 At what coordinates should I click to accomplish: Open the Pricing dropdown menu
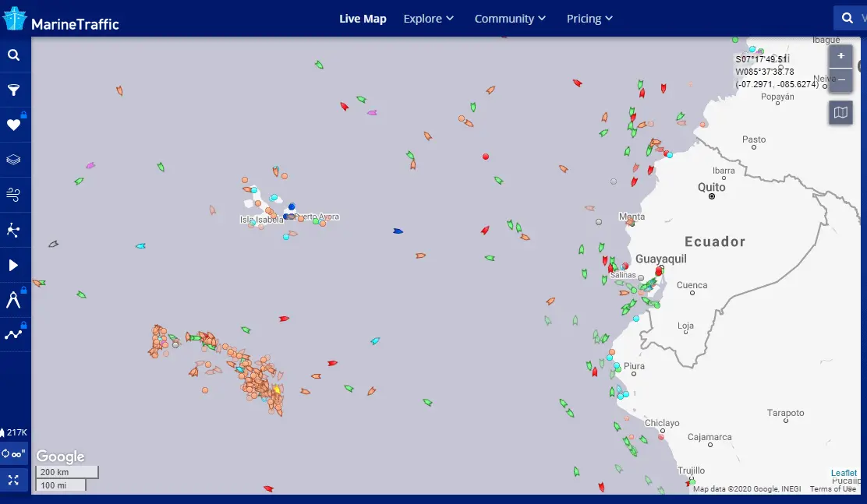[x=589, y=19]
